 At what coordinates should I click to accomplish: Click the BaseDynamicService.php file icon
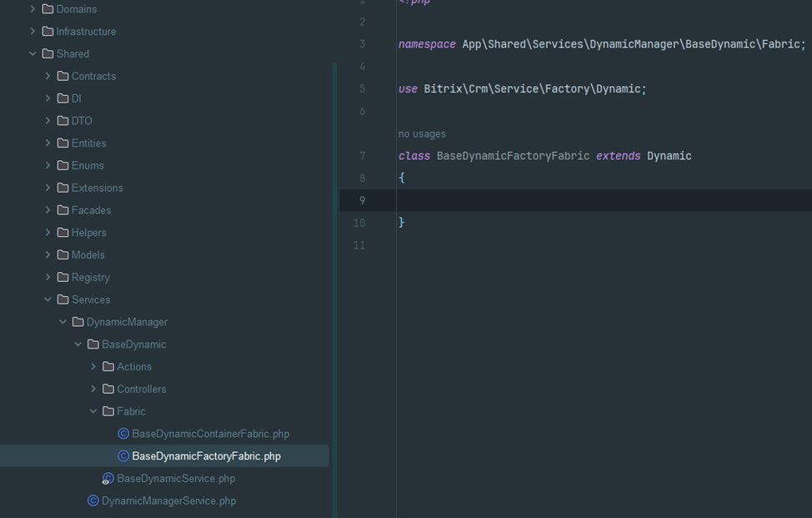(x=108, y=479)
